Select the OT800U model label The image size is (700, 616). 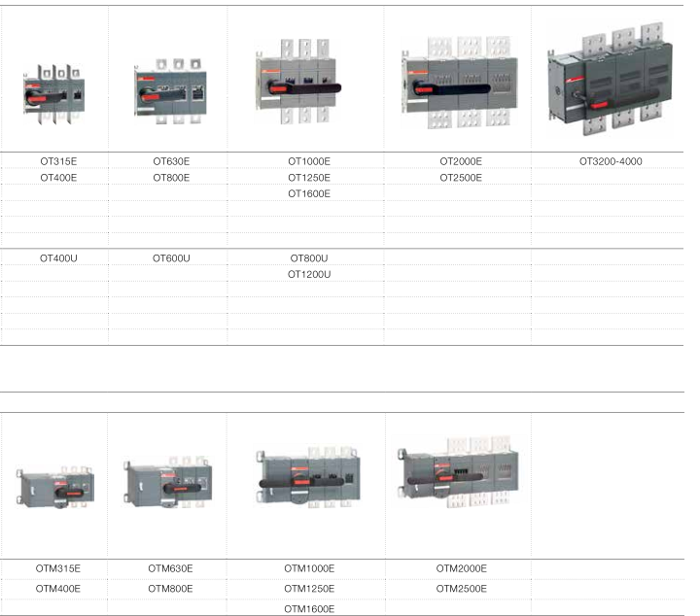click(309, 258)
